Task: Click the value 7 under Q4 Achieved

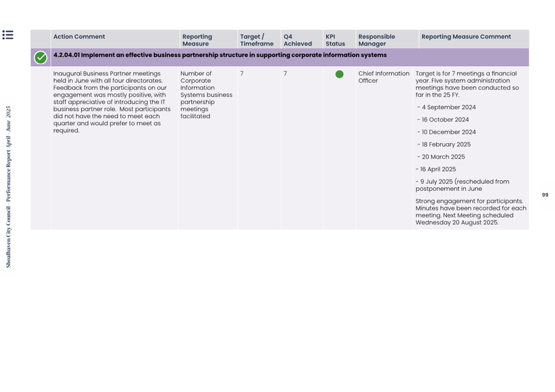Action: pyautogui.click(x=285, y=74)
